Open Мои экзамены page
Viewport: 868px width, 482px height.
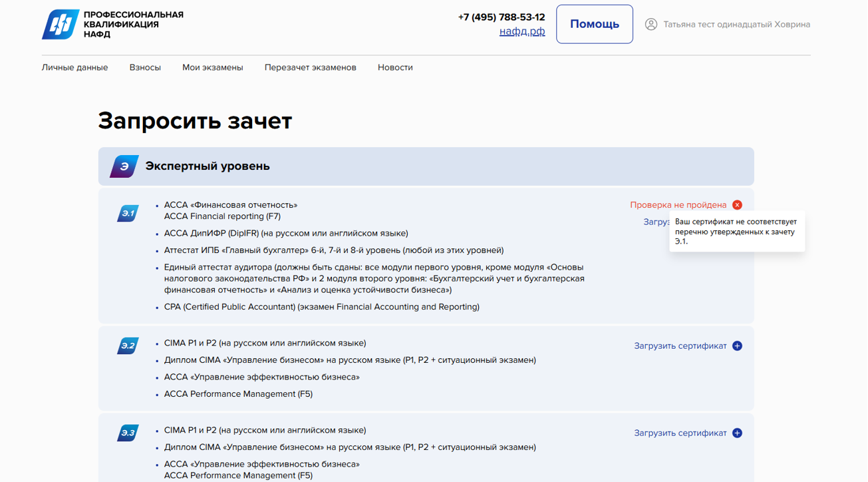coord(213,67)
